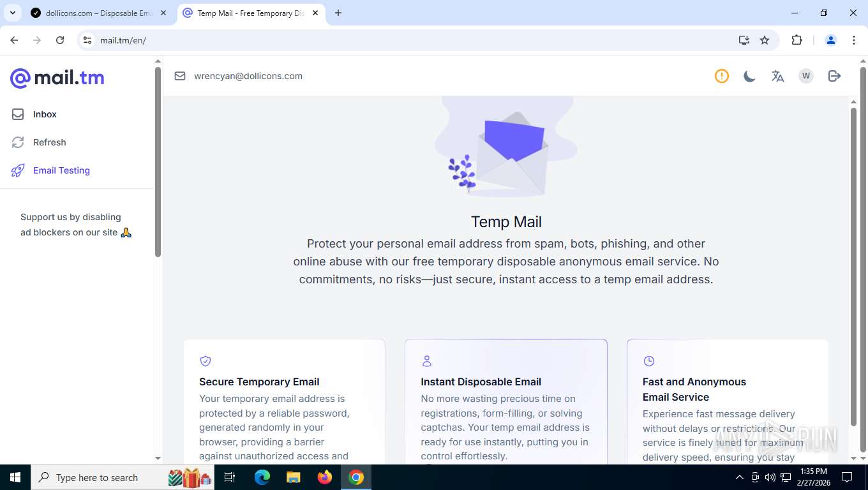Image resolution: width=868 pixels, height=490 pixels.
Task: Click the Inbox tray icon
Action: (18, 114)
